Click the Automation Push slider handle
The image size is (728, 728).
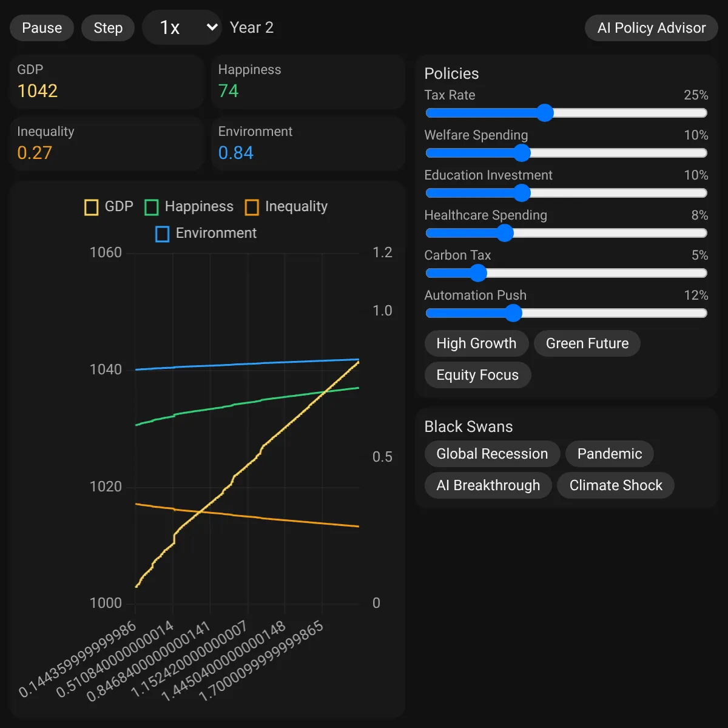click(513, 313)
